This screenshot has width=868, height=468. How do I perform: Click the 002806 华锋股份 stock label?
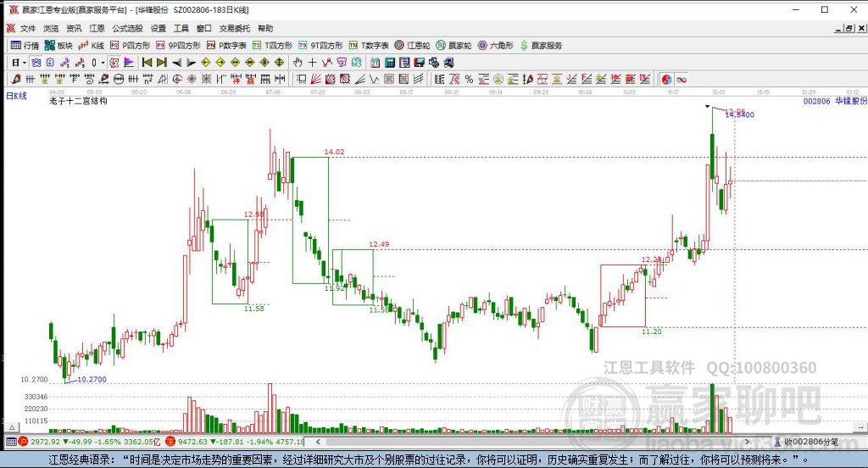point(835,101)
